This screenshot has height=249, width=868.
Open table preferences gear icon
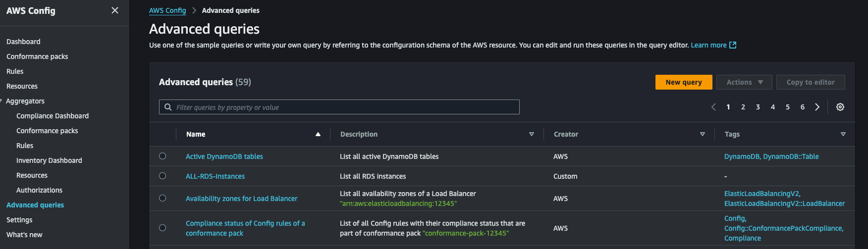[x=840, y=107]
